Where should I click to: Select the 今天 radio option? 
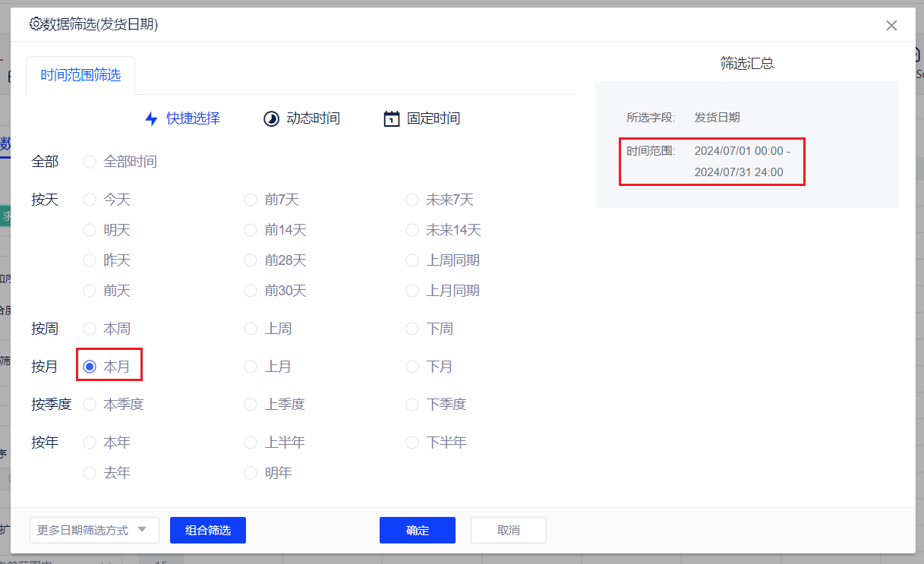tap(90, 200)
